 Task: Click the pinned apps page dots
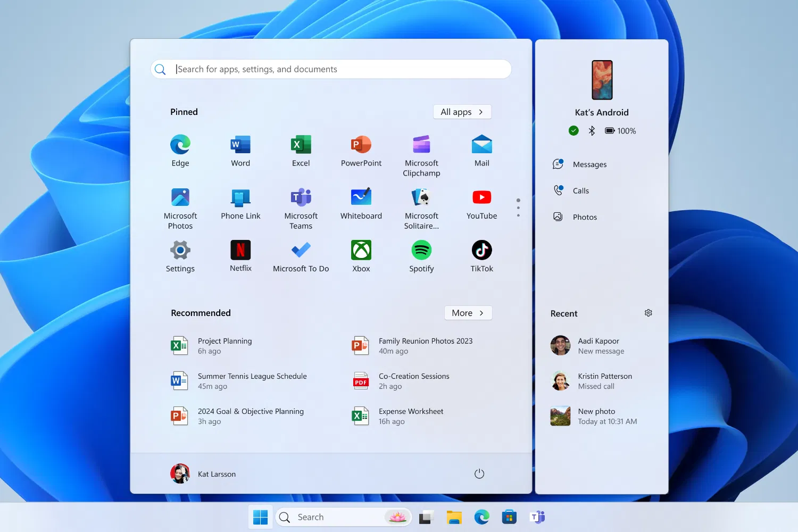point(518,207)
